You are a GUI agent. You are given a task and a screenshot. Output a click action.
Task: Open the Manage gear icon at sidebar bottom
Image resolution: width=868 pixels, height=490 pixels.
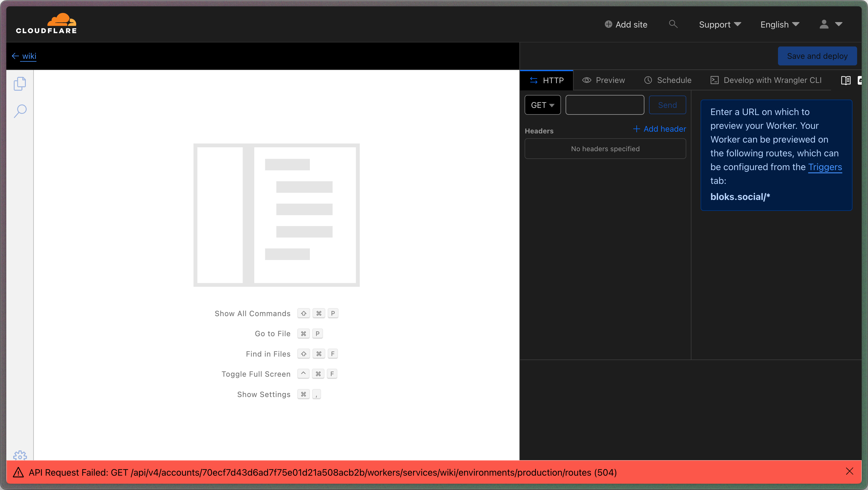(x=20, y=455)
